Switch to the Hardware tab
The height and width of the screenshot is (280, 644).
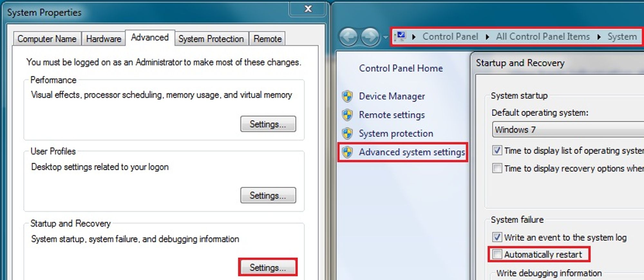tap(104, 39)
